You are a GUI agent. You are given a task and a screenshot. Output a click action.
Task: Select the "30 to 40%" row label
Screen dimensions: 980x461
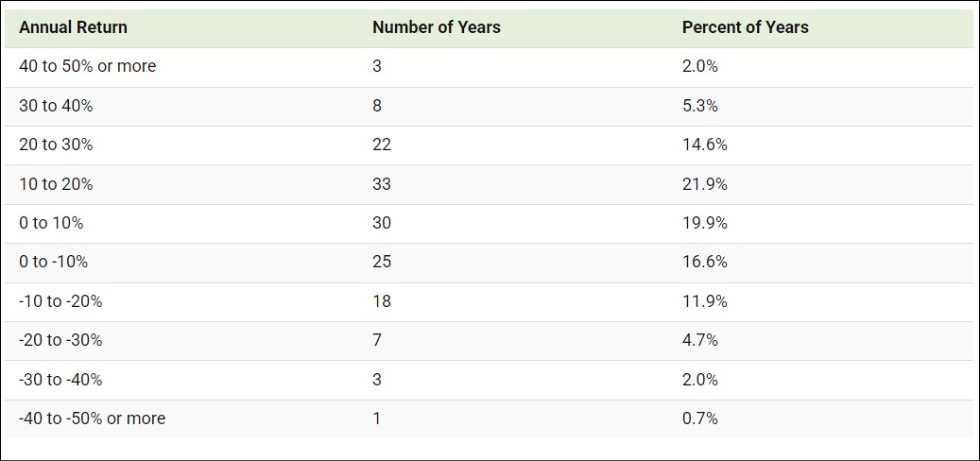pyautogui.click(x=56, y=106)
